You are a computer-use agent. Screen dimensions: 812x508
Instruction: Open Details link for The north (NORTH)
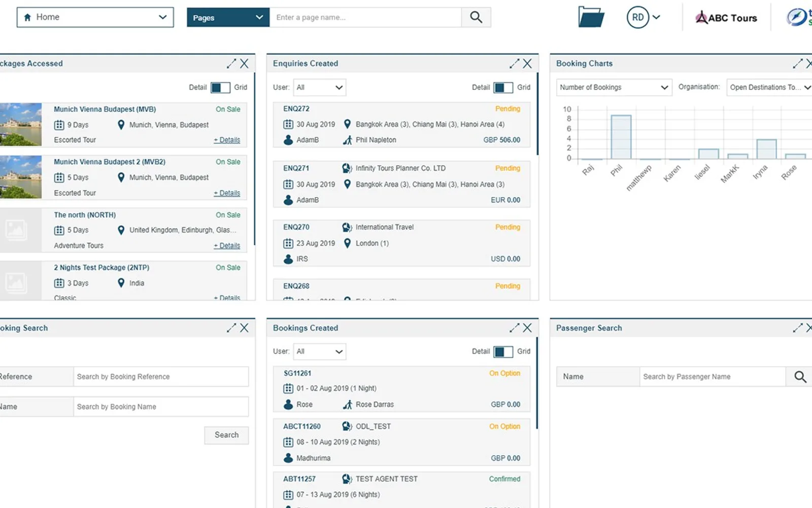[227, 245]
